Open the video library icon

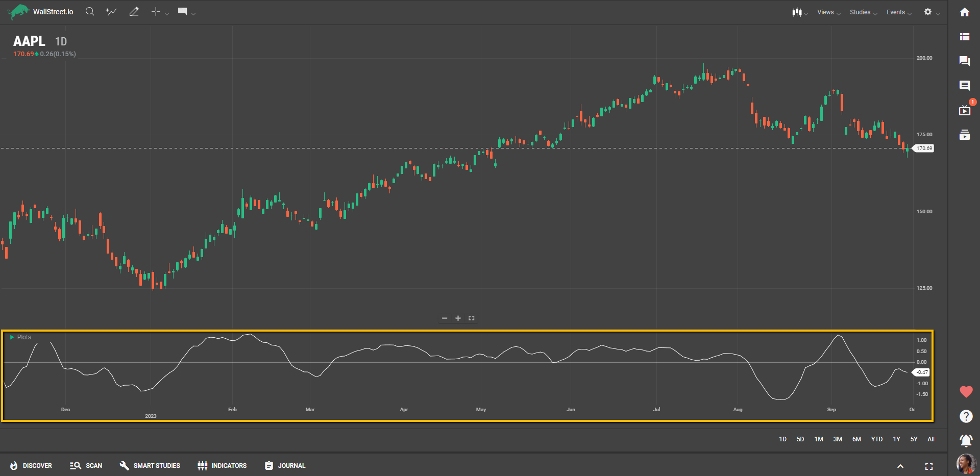pyautogui.click(x=965, y=135)
